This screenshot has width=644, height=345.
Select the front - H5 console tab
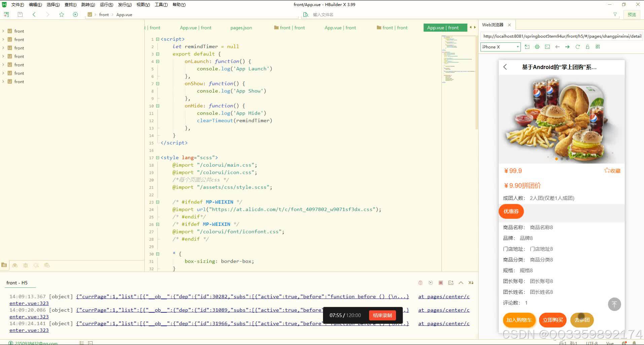pos(17,283)
